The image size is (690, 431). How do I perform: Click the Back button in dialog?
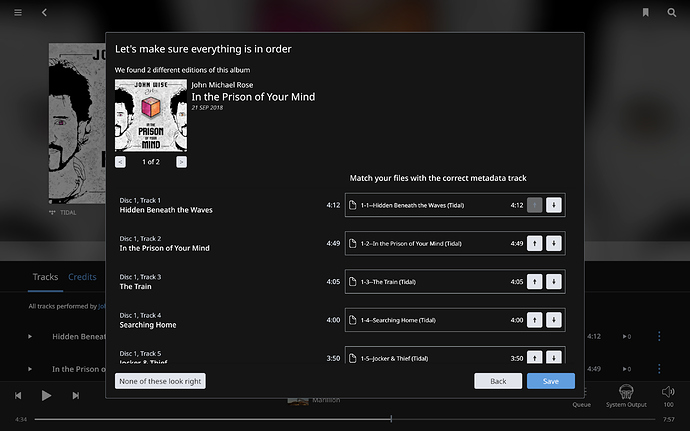498,381
